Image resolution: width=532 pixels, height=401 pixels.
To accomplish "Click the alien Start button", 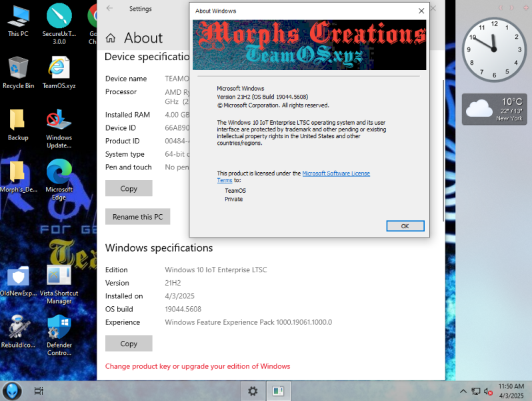I will click(12, 391).
